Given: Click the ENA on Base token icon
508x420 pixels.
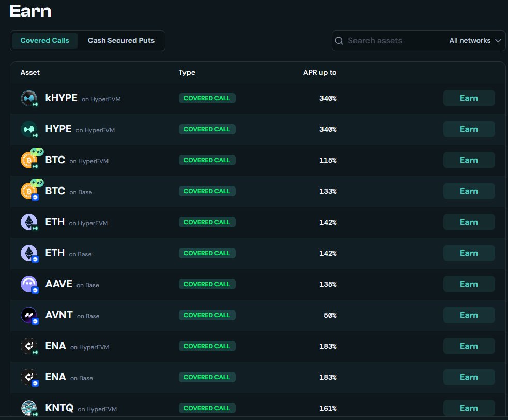Looking at the screenshot, I should pyautogui.click(x=29, y=377).
